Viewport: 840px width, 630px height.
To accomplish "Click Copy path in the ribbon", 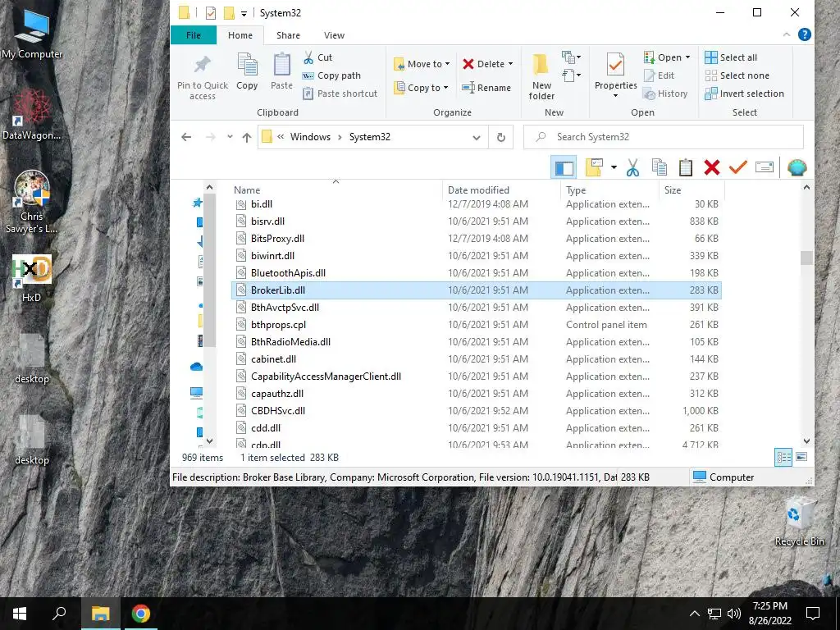I will tap(331, 75).
